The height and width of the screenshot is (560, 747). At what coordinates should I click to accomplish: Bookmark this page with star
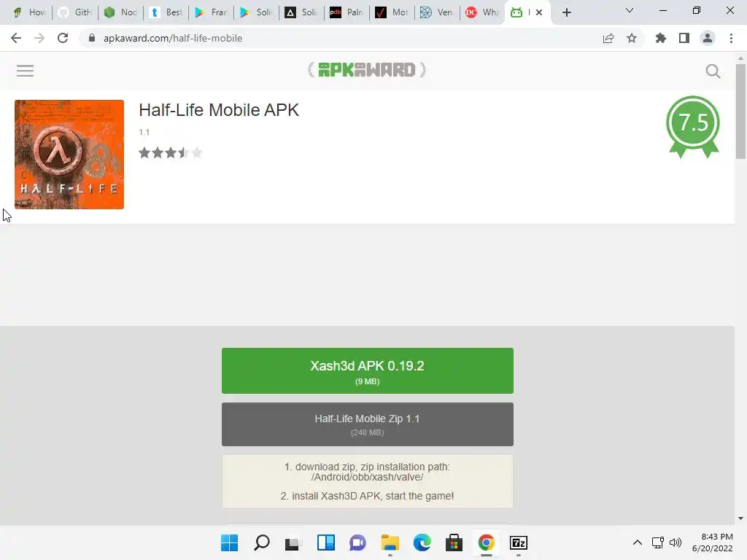tap(632, 38)
